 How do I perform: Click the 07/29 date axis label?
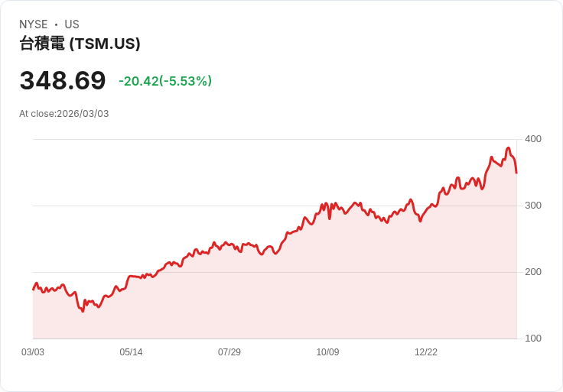point(229,352)
